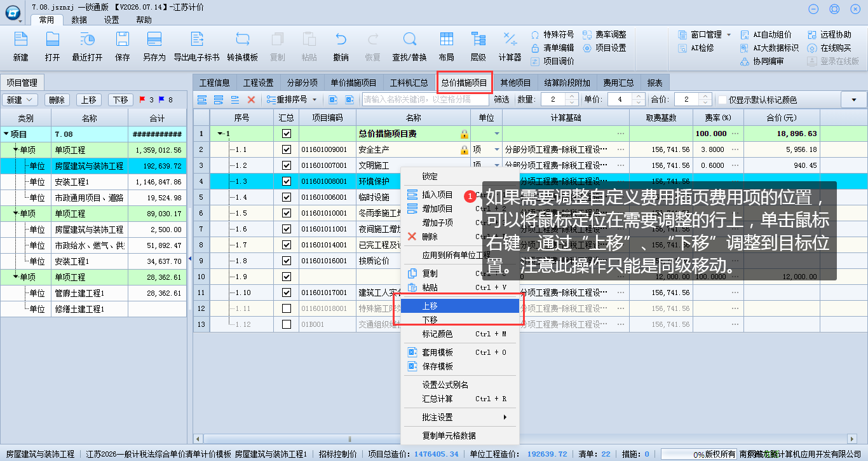Image resolution: width=868 pixels, height=461 pixels.
Task: Toggle 汇总 checkbox for 建筑工人实名制 row 1.10
Action: (x=287, y=292)
